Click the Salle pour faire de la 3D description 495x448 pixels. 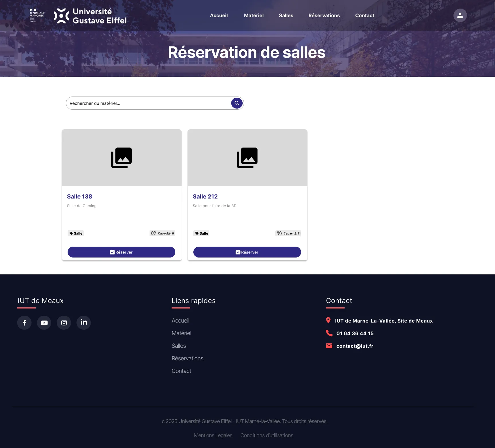215,206
